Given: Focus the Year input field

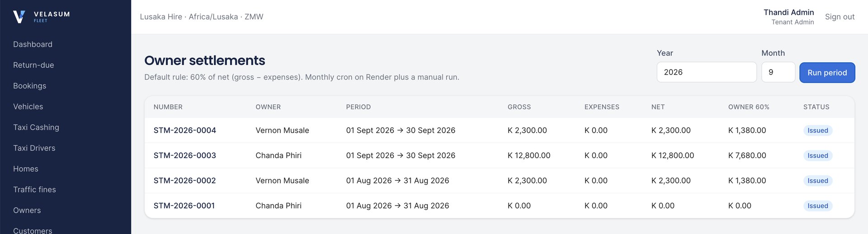Looking at the screenshot, I should (x=706, y=72).
